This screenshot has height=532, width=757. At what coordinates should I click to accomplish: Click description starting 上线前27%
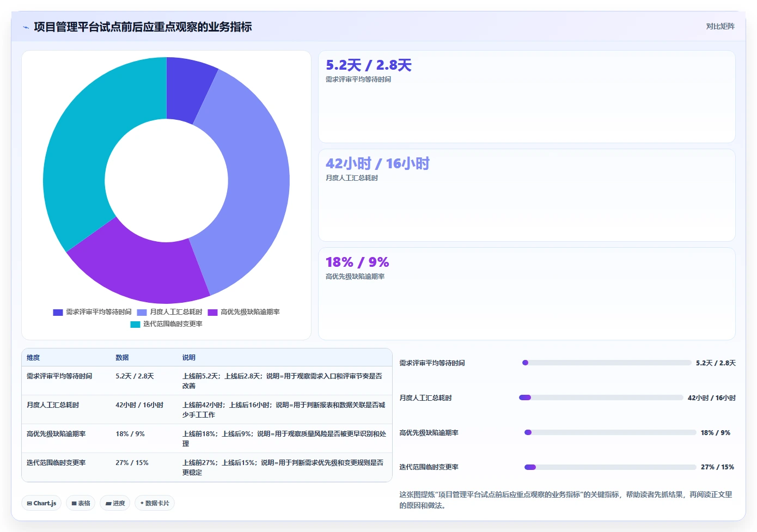click(283, 467)
